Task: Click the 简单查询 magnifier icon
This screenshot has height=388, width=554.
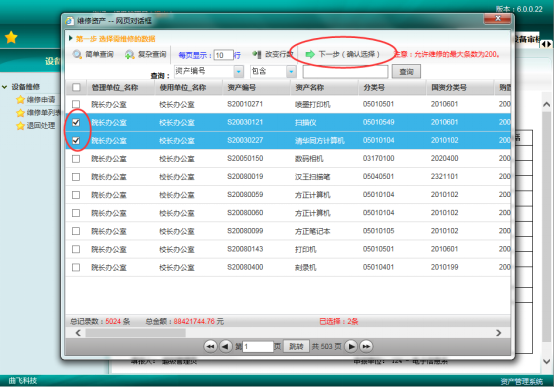Action: (77, 54)
